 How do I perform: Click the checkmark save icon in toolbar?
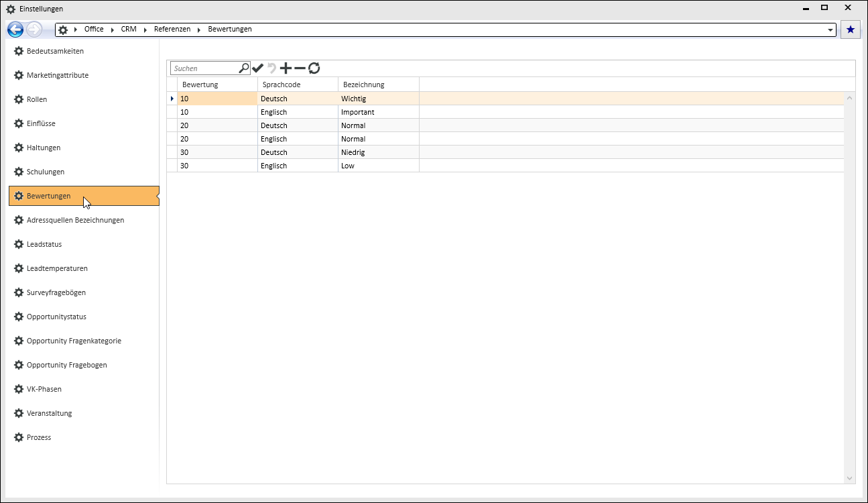(x=258, y=68)
